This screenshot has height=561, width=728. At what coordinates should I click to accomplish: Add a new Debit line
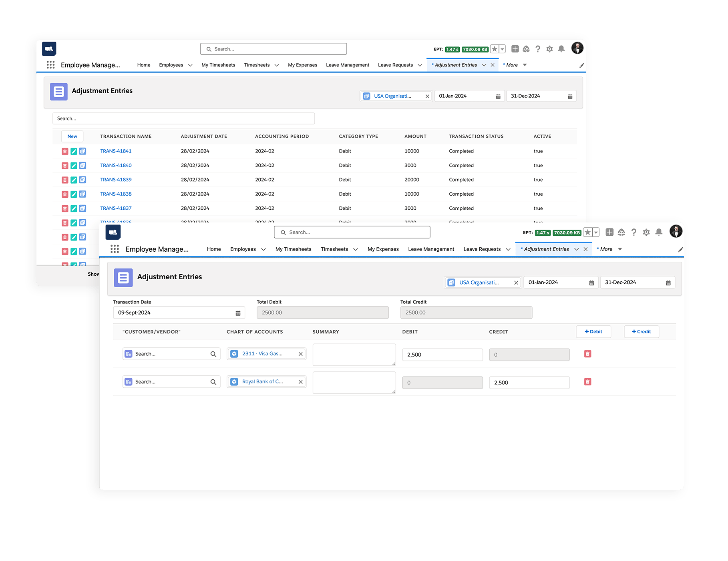pyautogui.click(x=593, y=332)
